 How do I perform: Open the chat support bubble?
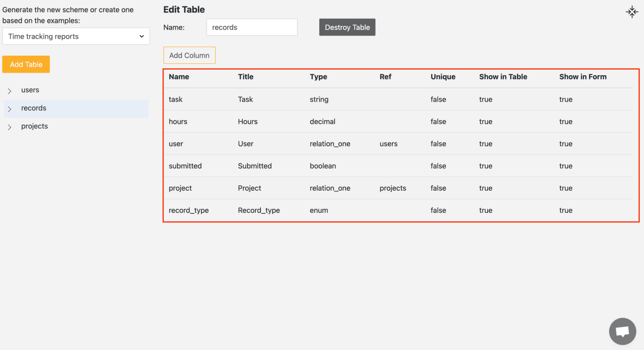click(622, 331)
